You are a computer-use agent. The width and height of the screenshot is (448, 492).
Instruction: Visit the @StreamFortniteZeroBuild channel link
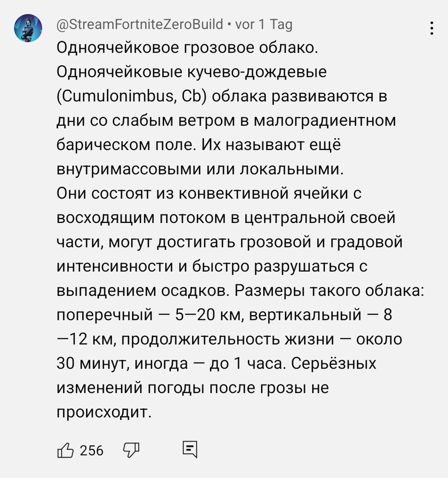pos(140,25)
